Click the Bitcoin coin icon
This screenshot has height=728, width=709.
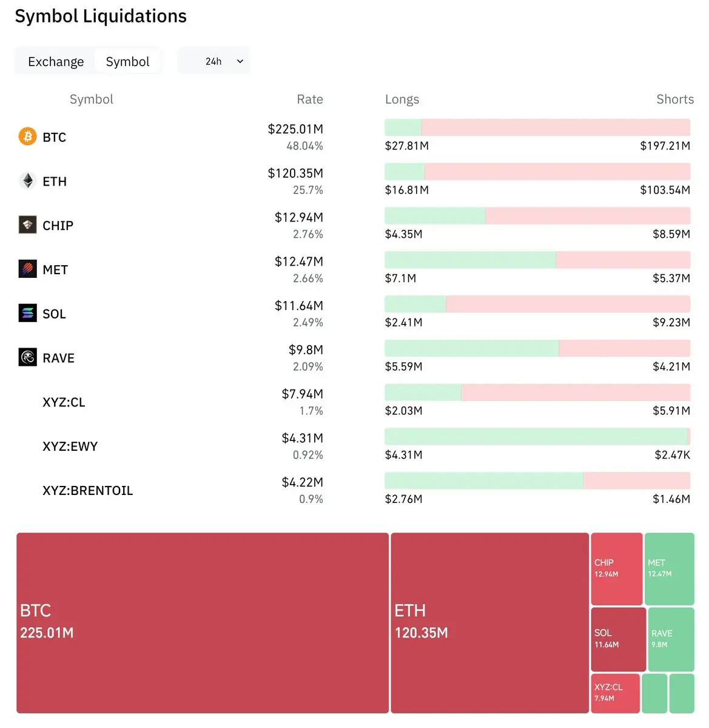(27, 136)
